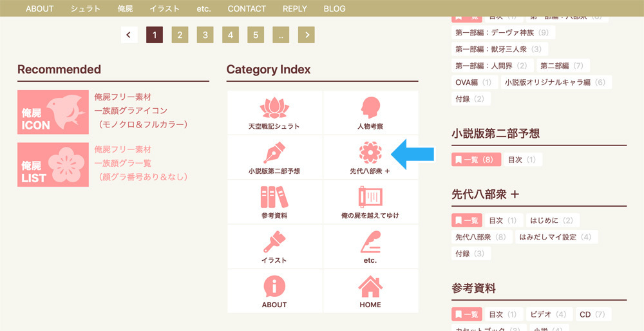Jump to page 2
This screenshot has width=644, height=331.
coord(180,35)
